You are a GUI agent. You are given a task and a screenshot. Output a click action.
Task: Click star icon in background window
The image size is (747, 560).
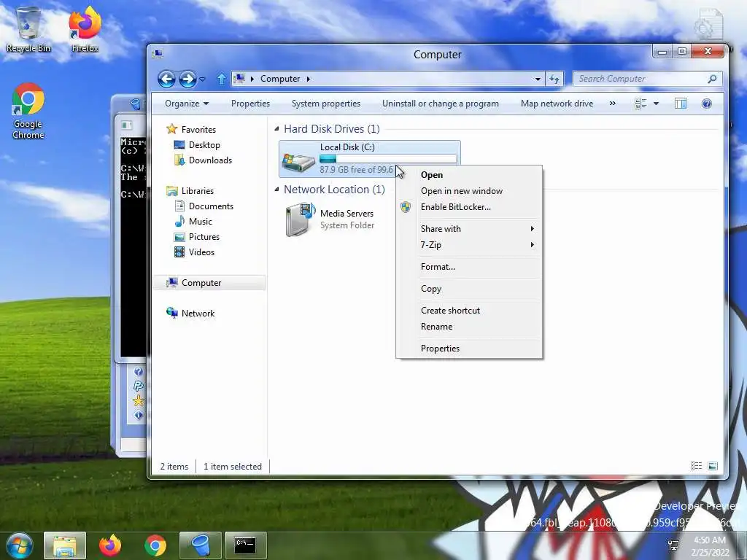138,400
